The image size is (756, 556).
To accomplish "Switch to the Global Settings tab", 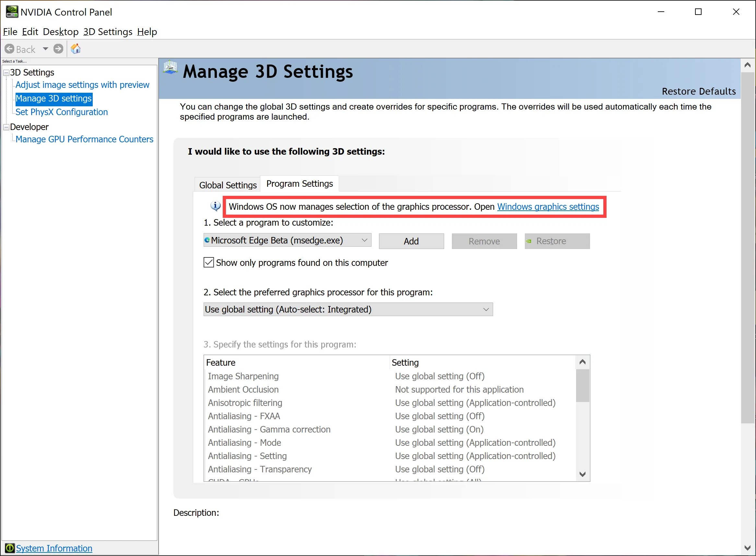I will click(x=228, y=185).
